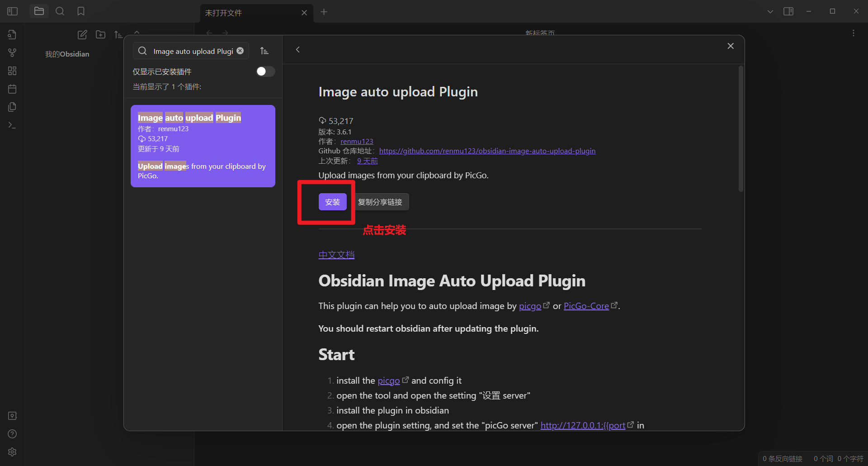Click plugin detail vertical scrollbar
The width and height of the screenshot is (868, 466).
pyautogui.click(x=741, y=129)
